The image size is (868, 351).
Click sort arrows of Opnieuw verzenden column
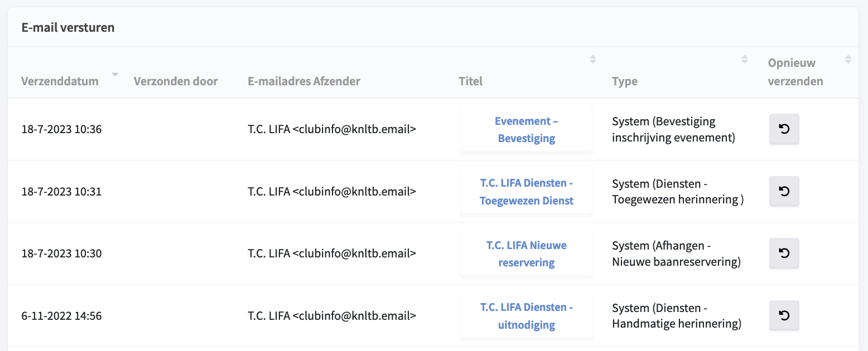[x=848, y=59]
